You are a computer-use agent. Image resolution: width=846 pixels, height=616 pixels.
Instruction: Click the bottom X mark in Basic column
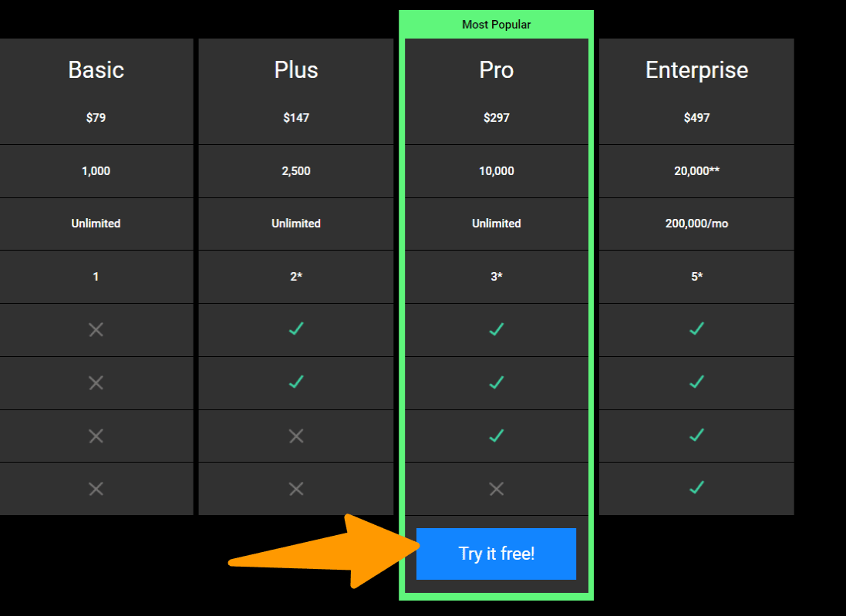(96, 489)
